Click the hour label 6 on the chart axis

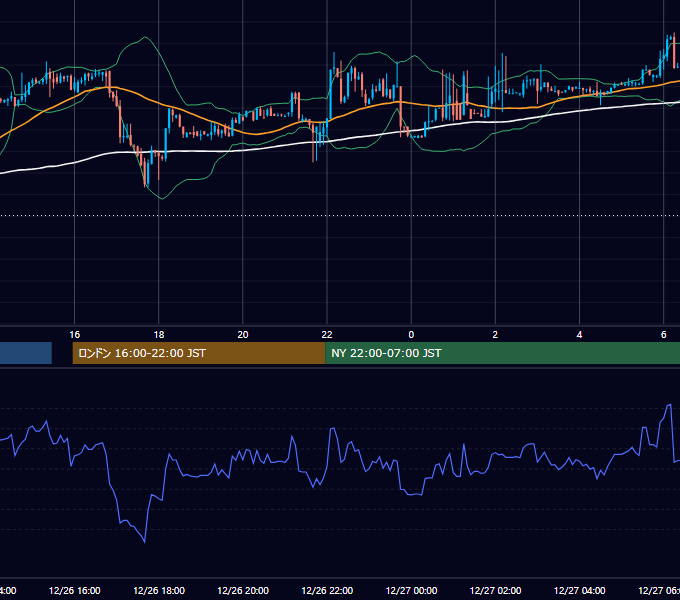tap(664, 335)
